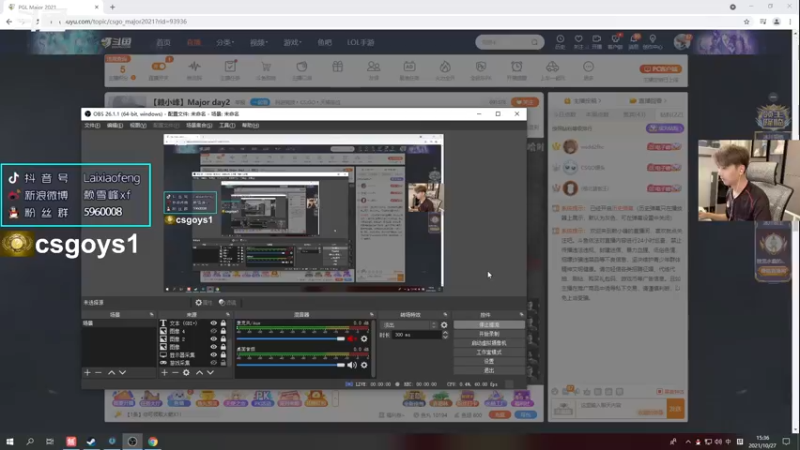Screen dimensions: 800x450
Task: Click 退出 to exit OBS
Action: (489, 370)
